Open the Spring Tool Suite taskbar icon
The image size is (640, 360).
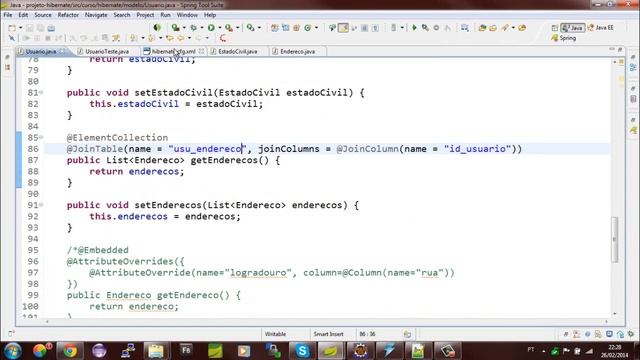(x=331, y=351)
